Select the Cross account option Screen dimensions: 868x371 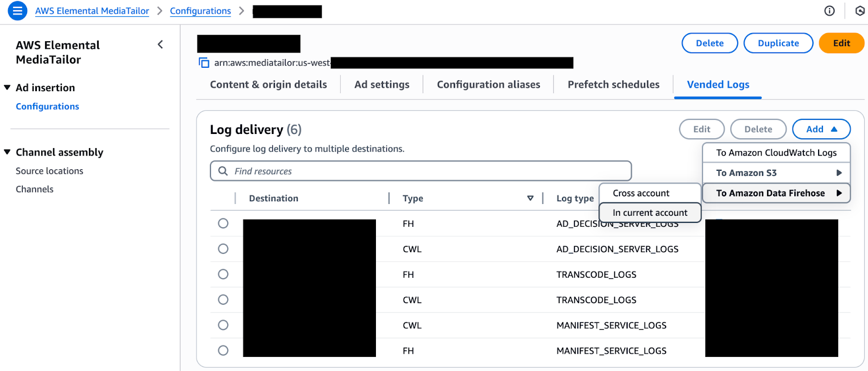[650, 193]
